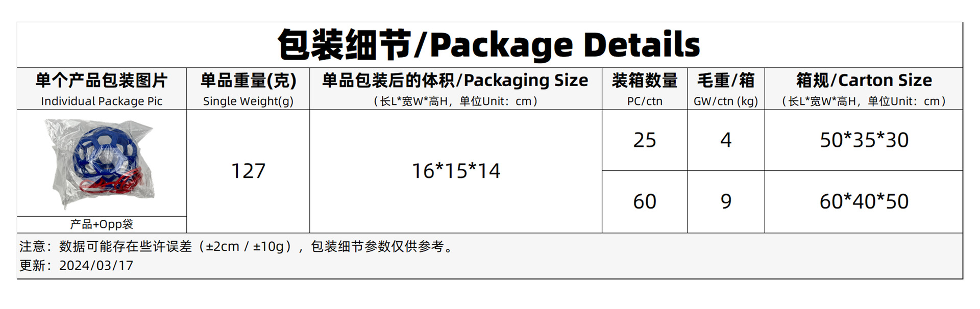Click the product package photo thumbnail
Screen dimensions: 980x309
pos(101,163)
